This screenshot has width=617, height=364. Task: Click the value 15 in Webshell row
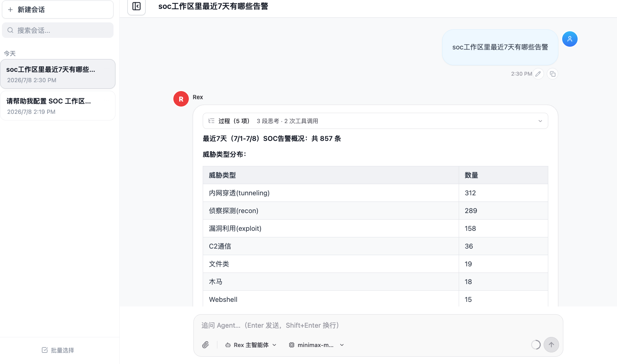pos(468,300)
